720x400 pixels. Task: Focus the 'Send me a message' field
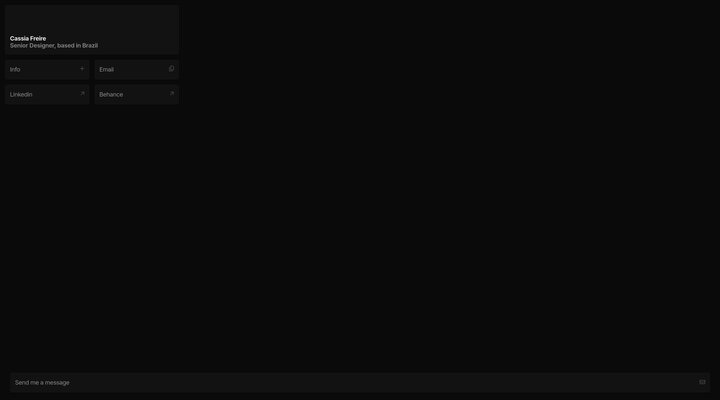pyautogui.click(x=360, y=383)
